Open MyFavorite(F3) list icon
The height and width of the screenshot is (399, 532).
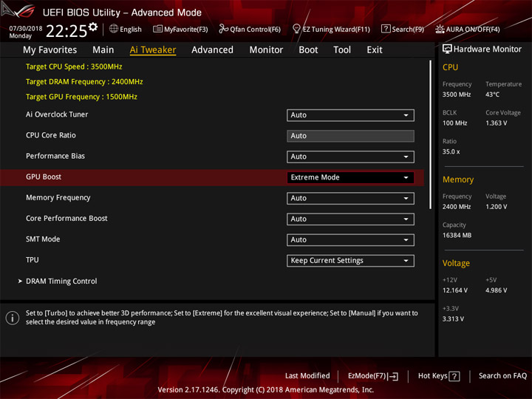click(157, 29)
